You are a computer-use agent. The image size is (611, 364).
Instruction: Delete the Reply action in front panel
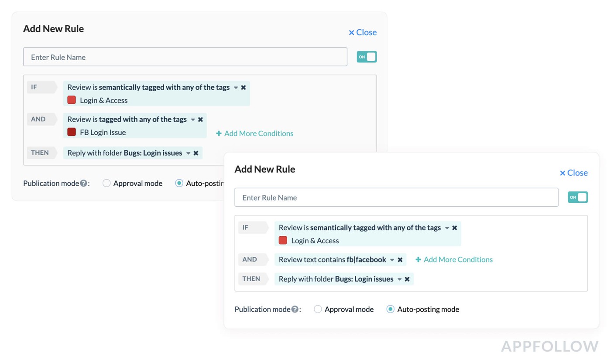click(x=407, y=279)
